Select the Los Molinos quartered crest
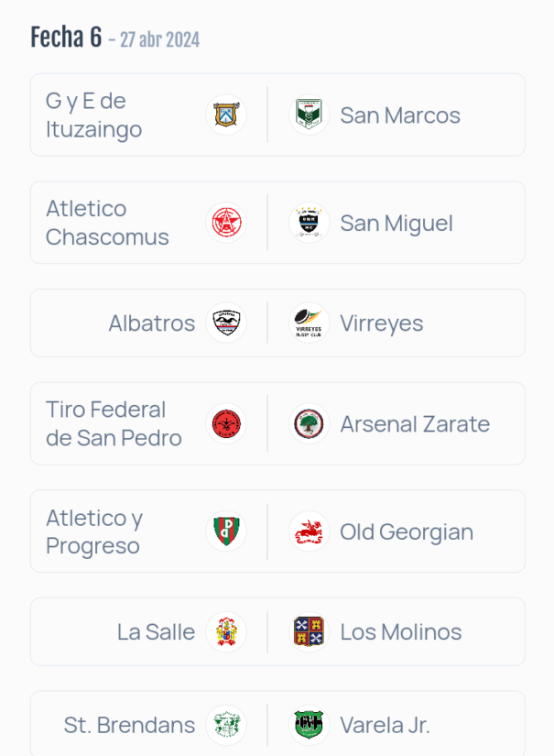The image size is (554, 756). [309, 631]
